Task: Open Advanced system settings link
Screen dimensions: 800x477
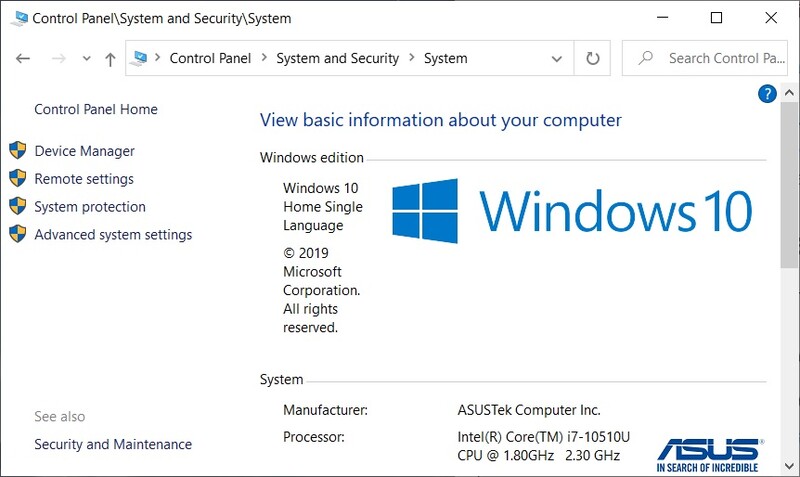Action: pos(113,235)
